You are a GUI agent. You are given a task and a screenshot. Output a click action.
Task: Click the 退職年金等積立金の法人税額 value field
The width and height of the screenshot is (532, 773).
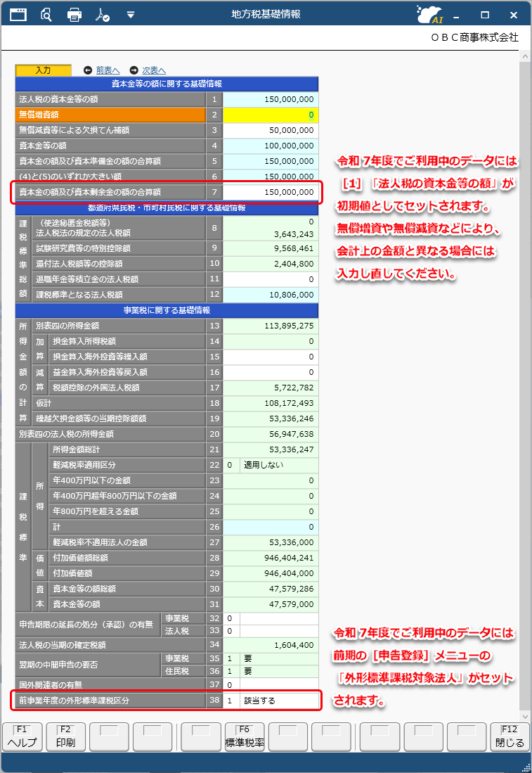coord(271,279)
